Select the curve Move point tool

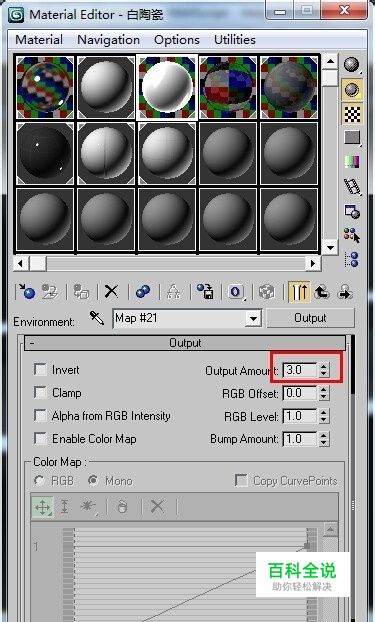coord(42,507)
